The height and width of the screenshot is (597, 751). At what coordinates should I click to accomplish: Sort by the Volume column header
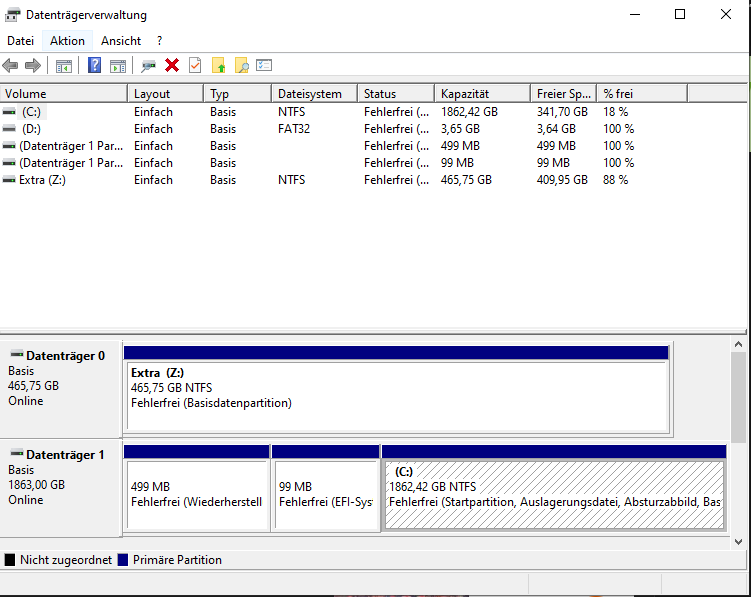point(64,93)
